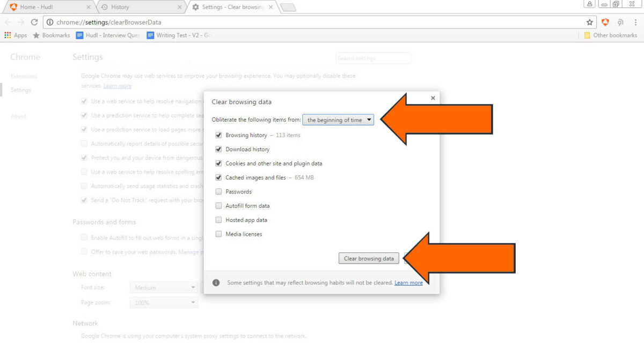Follow the Learn more link in dialog

pyautogui.click(x=408, y=282)
